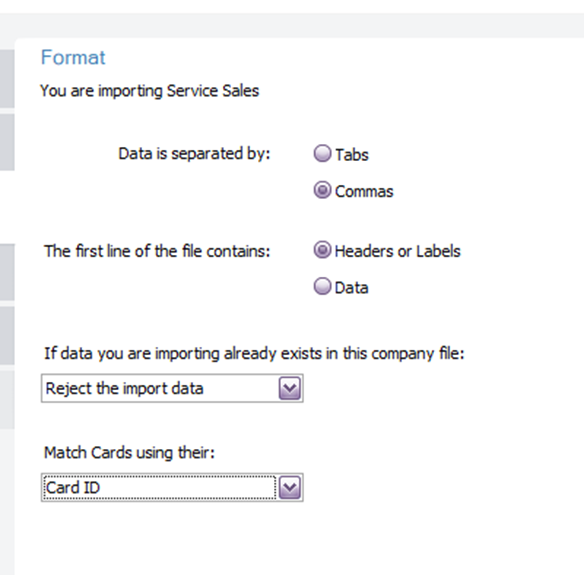Click the Headers or Labels text label

coord(397,251)
